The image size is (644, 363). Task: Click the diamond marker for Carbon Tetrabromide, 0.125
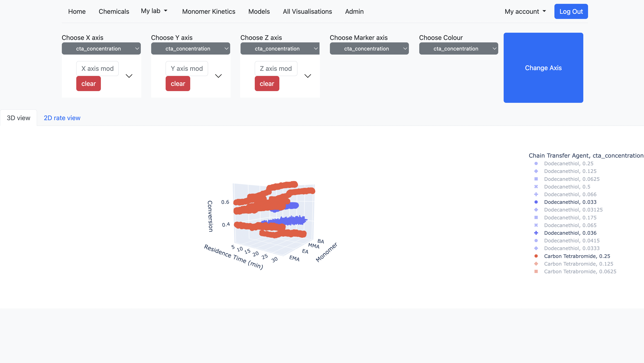coord(536,264)
